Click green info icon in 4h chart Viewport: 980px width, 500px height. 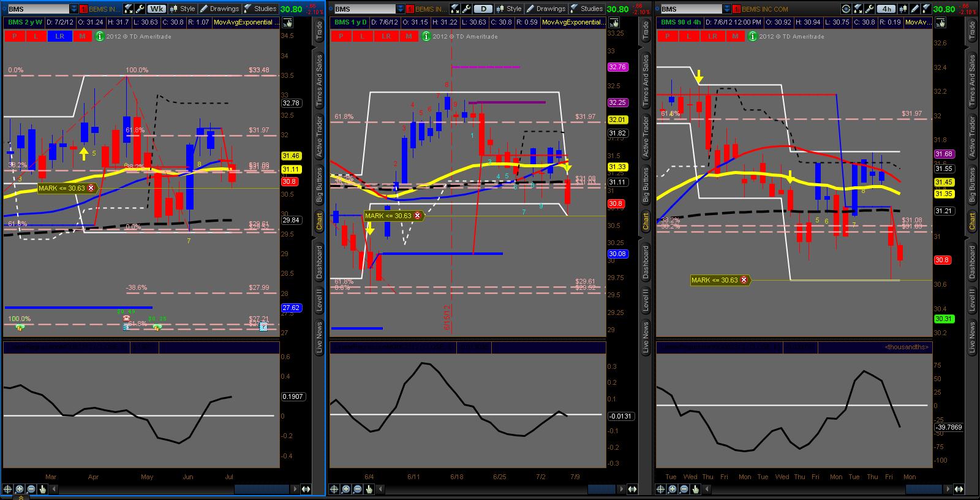[x=753, y=36]
